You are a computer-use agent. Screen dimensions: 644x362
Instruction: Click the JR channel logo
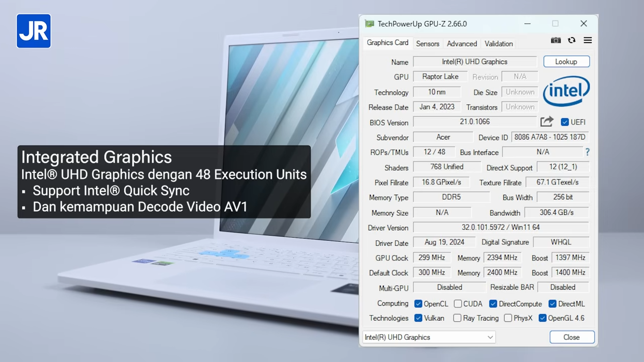pyautogui.click(x=34, y=31)
